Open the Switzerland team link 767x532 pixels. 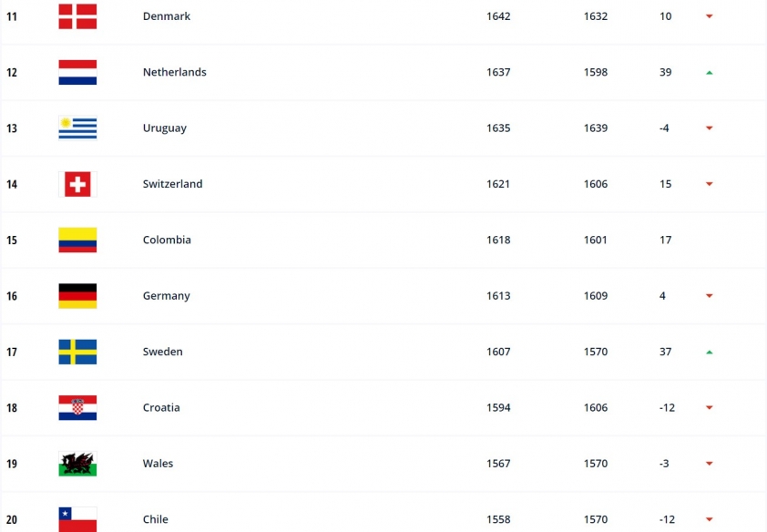[x=173, y=184]
